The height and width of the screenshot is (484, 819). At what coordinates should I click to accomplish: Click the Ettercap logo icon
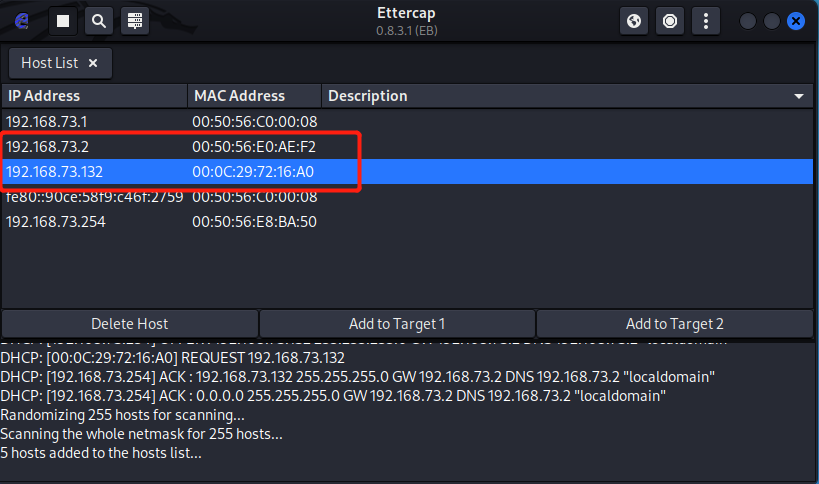click(22, 20)
